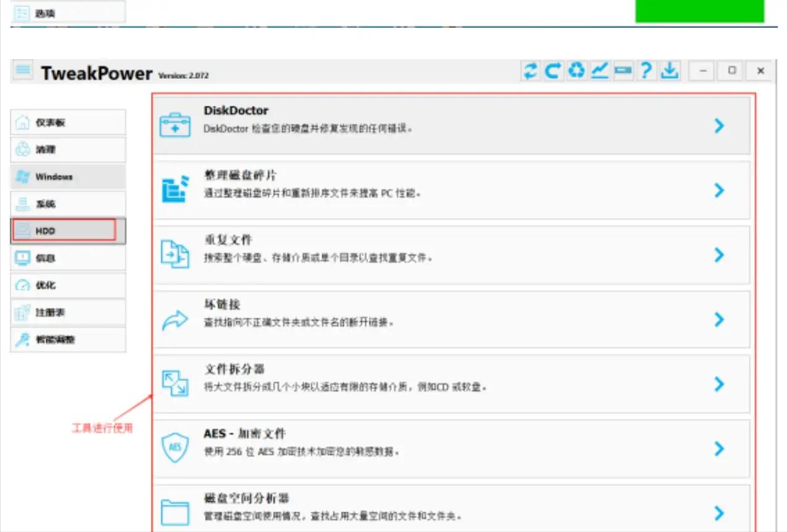Click the house icon beside 仪表板
The image size is (787, 532).
(x=23, y=122)
